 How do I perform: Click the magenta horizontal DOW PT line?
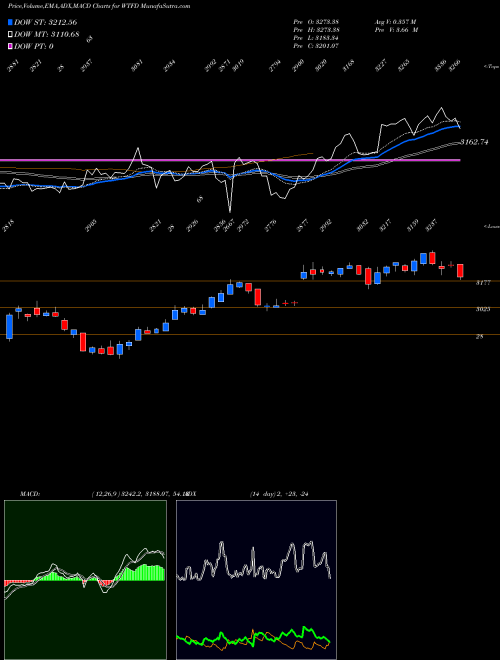tap(230, 160)
